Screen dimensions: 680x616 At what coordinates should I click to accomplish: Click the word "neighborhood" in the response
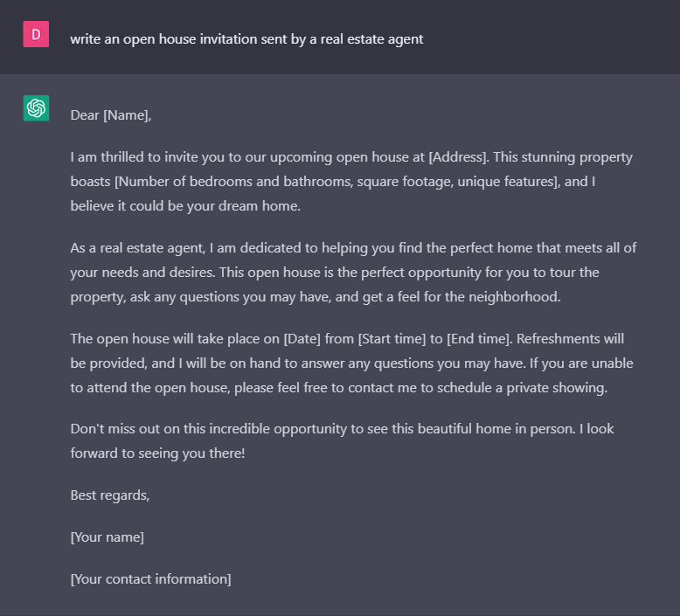coord(516,296)
